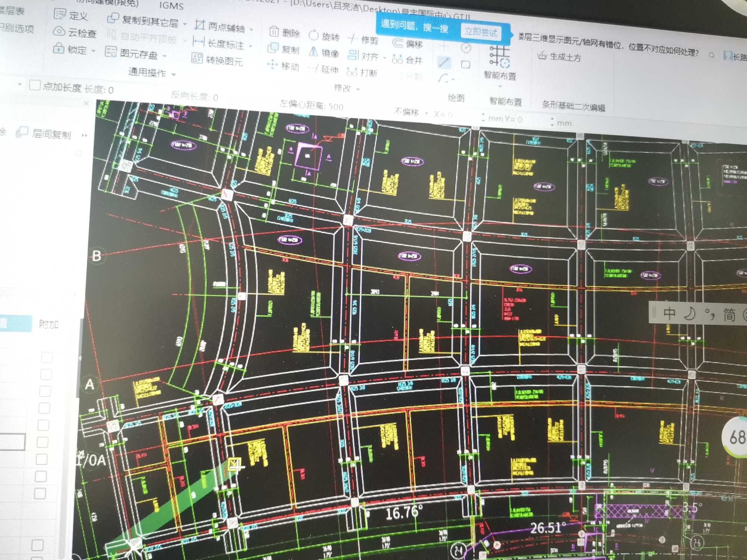
Task: Toggle IME punctuation mode button
Action: [709, 314]
